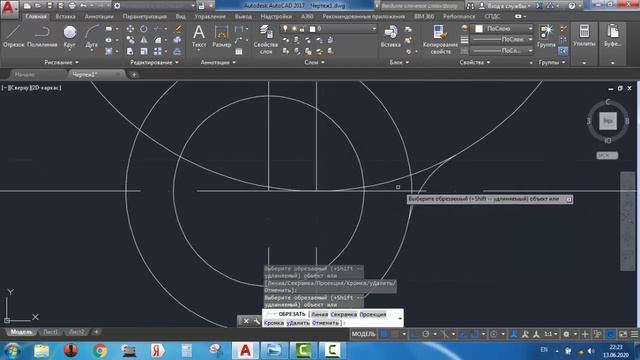Select the Размер (Dimension) tool
This screenshot has width=640, height=360.
[x=222, y=36]
